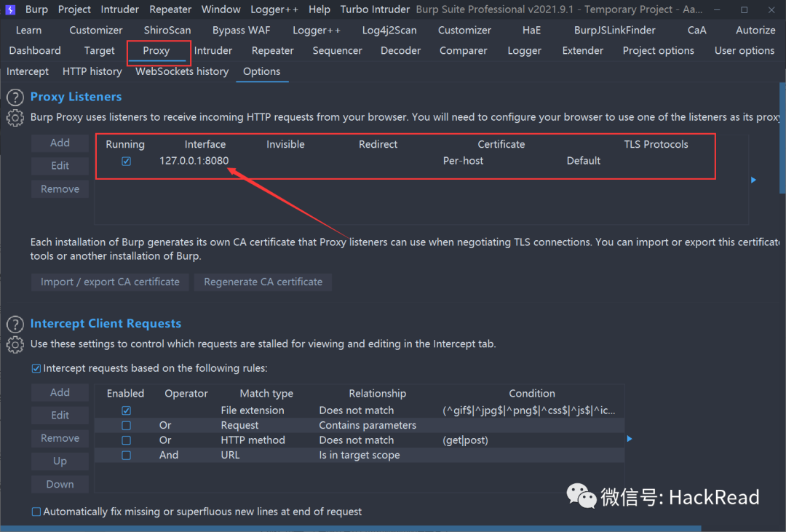Switch to the Target tab
This screenshot has width=786, height=532.
pos(99,51)
